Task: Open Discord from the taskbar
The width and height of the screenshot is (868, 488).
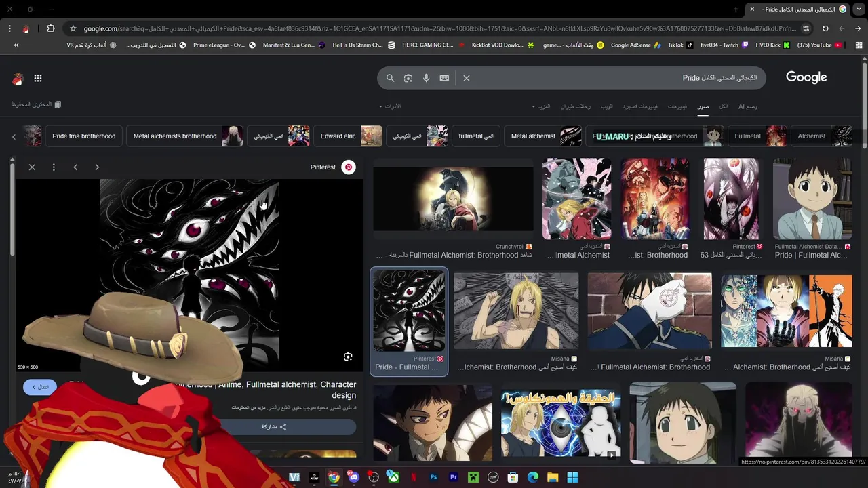Action: 354,477
